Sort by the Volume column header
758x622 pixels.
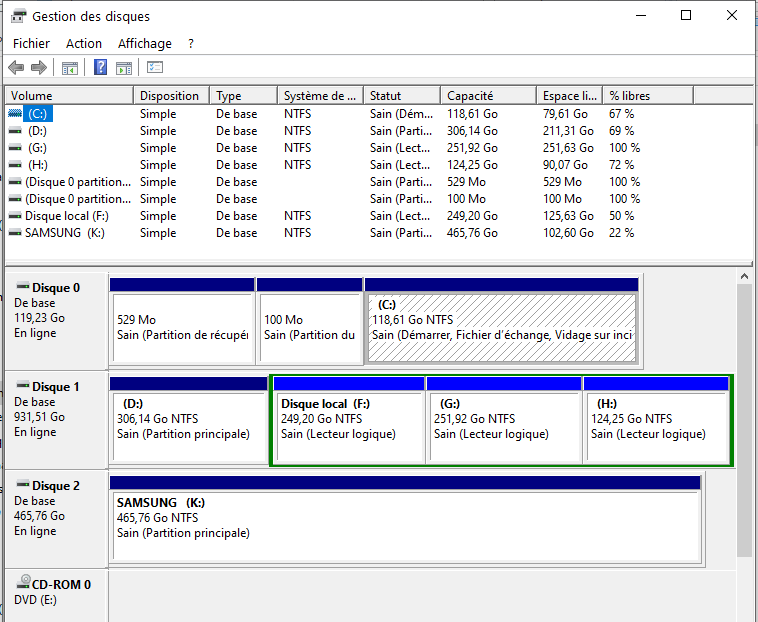click(69, 96)
